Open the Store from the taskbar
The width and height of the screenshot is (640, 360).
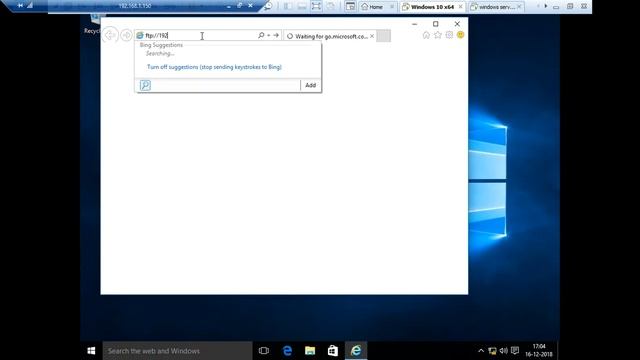click(x=333, y=351)
